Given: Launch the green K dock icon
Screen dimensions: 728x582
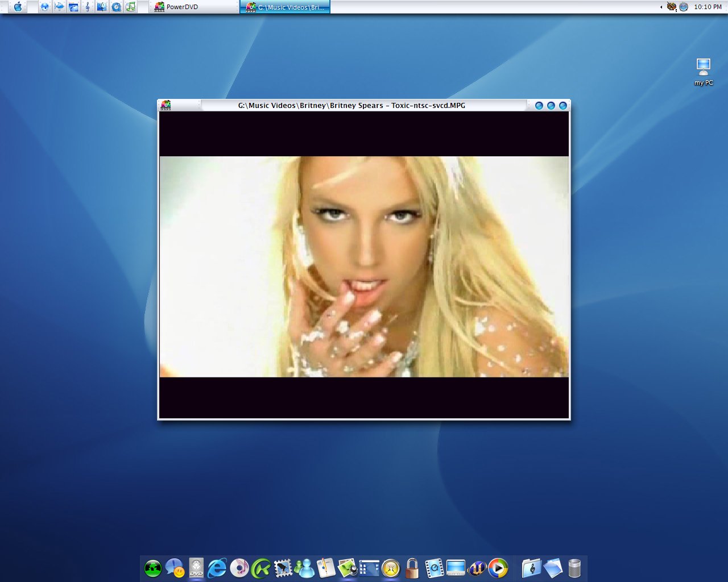Looking at the screenshot, I should pyautogui.click(x=261, y=568).
